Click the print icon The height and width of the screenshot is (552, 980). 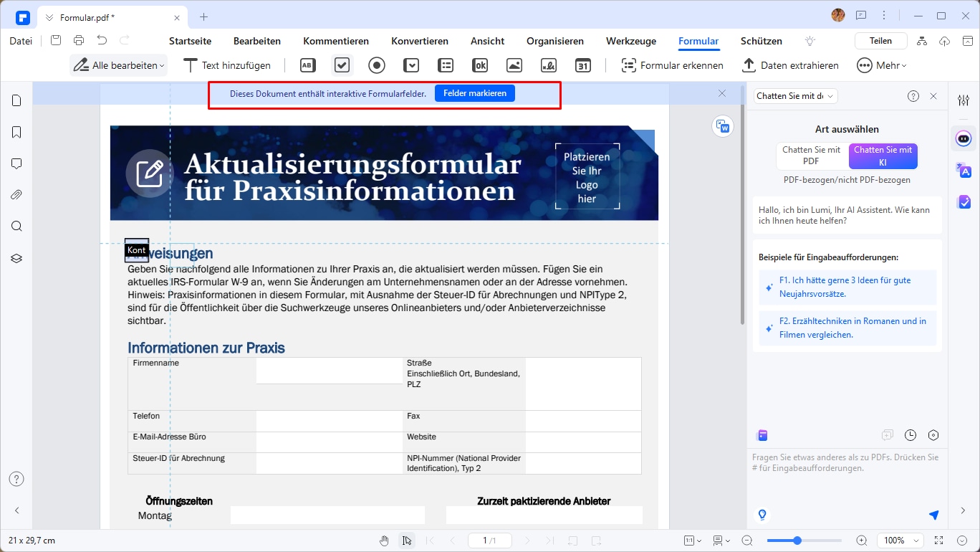pyautogui.click(x=79, y=41)
